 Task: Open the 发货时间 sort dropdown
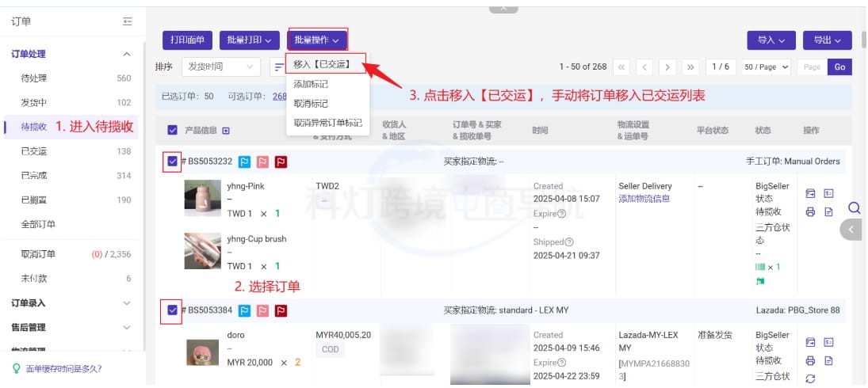tap(220, 67)
